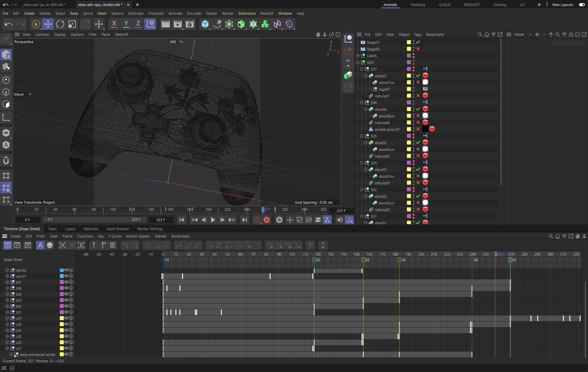
Task: Select the Scale tool
Action: (72, 24)
